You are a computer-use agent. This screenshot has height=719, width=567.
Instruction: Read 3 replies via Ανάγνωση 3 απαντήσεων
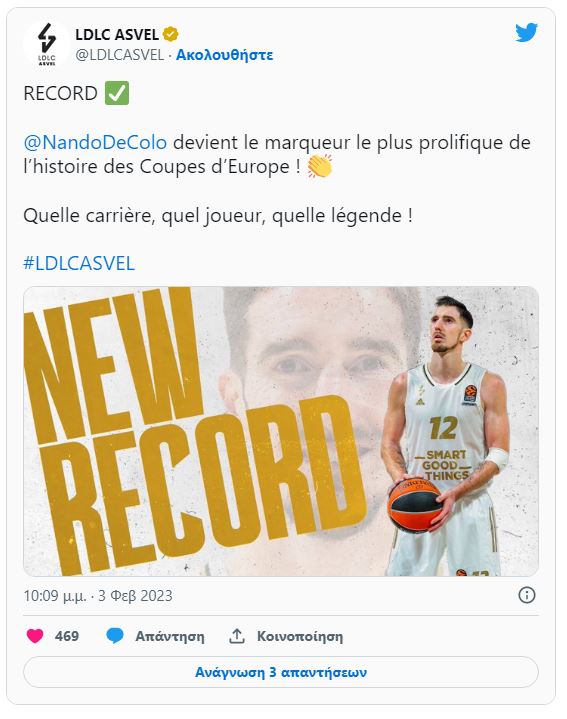tap(281, 672)
